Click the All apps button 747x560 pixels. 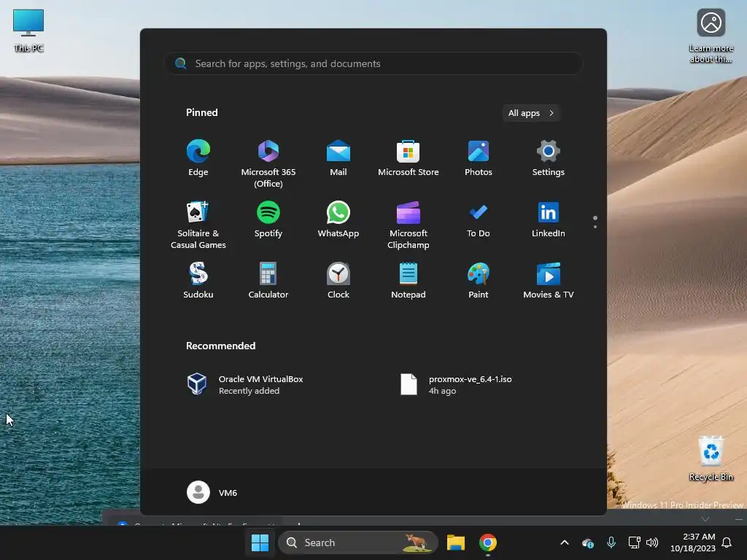click(531, 113)
